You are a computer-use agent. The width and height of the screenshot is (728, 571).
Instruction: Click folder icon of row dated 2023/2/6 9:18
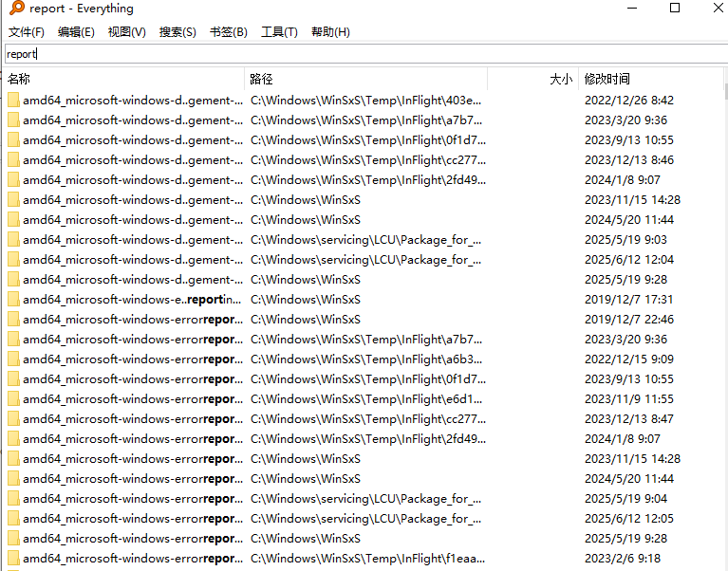13,559
